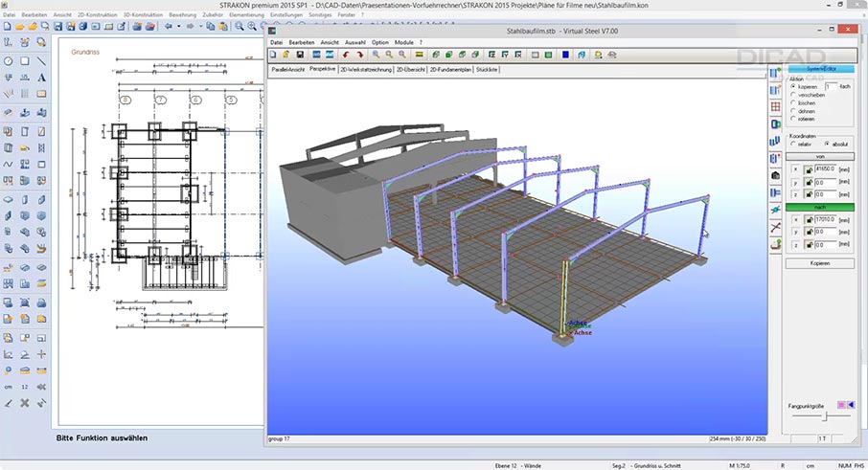Open dropdown arrow next to STRAKON back arrow

[x=179, y=27]
